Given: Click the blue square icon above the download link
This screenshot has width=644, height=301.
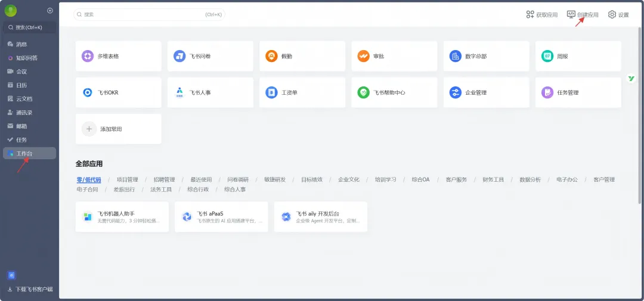Looking at the screenshot, I should click(11, 275).
